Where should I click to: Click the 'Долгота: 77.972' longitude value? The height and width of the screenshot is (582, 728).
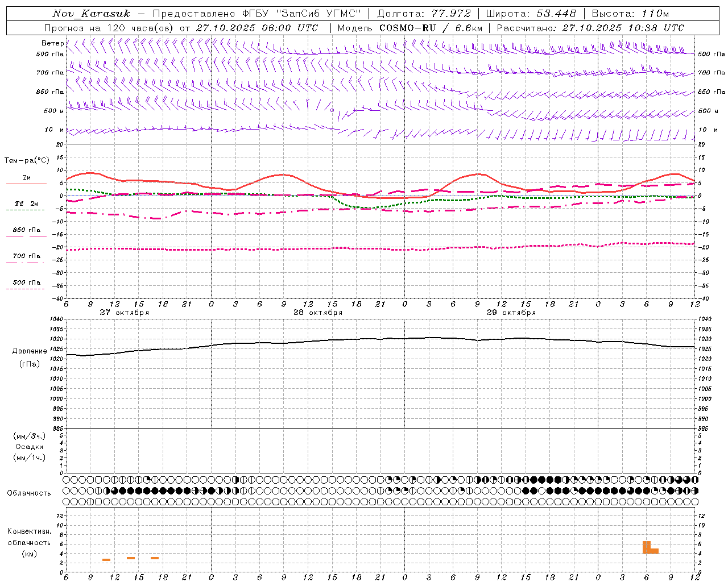tap(424, 14)
